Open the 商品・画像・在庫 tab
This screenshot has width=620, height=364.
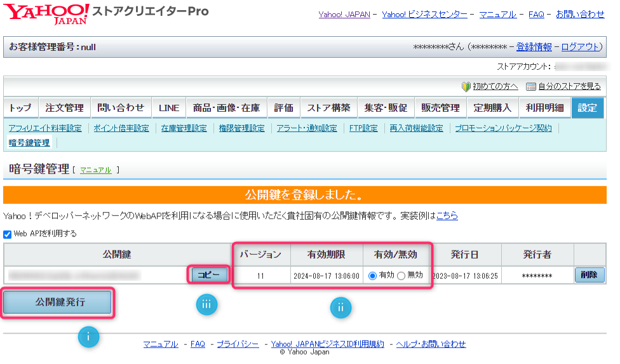[227, 108]
